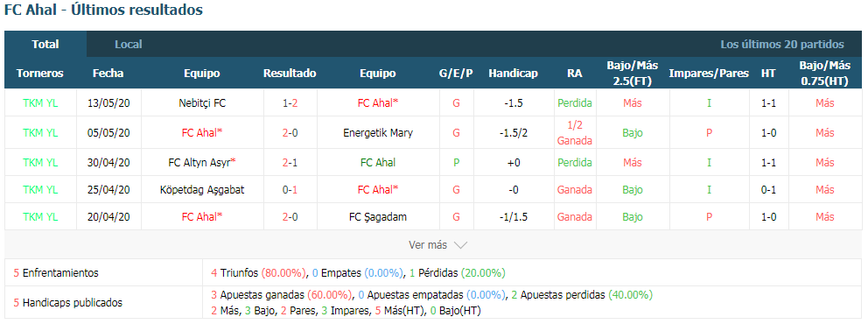Image resolution: width=868 pixels, height=324 pixels.
Task: Select FC Altyn Asyr team name
Action: [202, 163]
